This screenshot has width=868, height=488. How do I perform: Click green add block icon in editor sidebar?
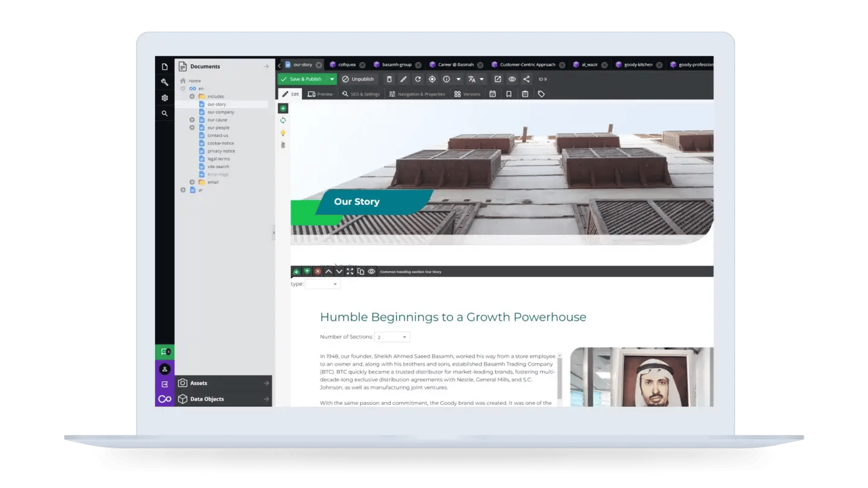coord(283,108)
